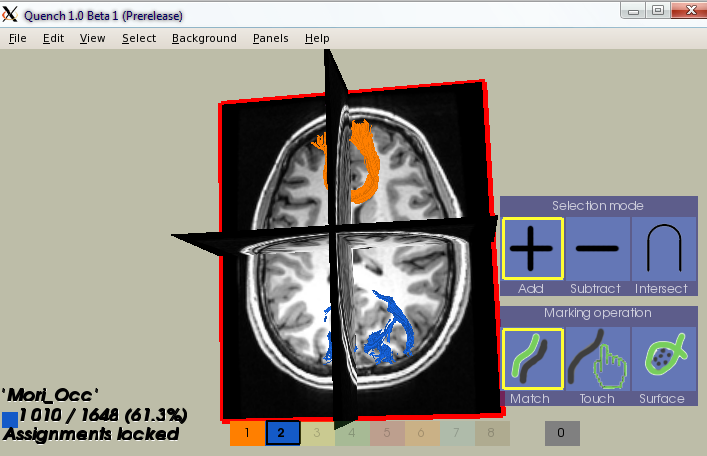
Task: Expand the View menu
Action: click(92, 38)
